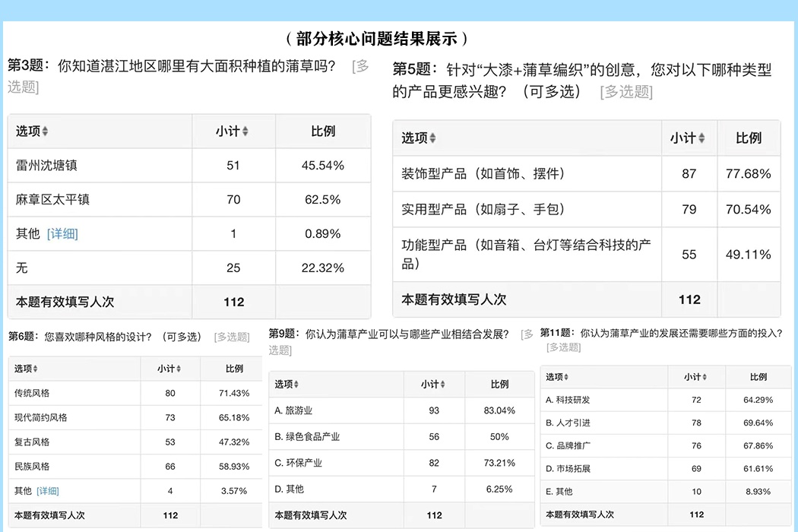Select the 62.5% ratio cell
This screenshot has width=798, height=532.
click(x=323, y=200)
